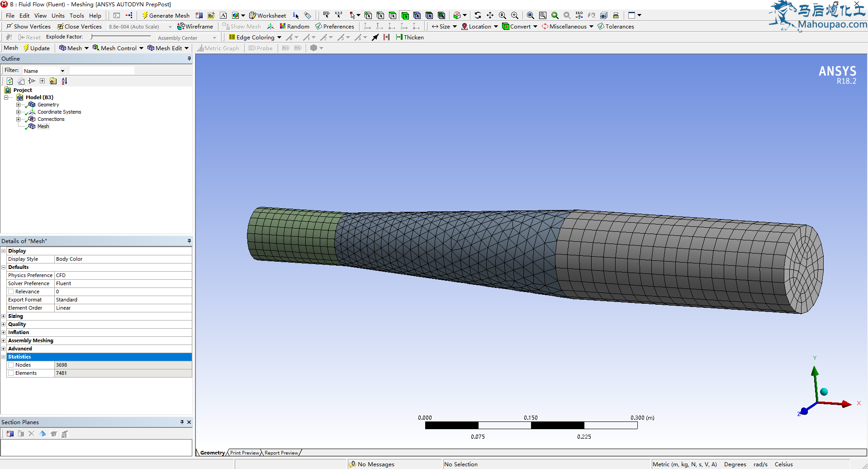This screenshot has width=868, height=469.
Task: Click the Thicken edges button
Action: point(410,37)
